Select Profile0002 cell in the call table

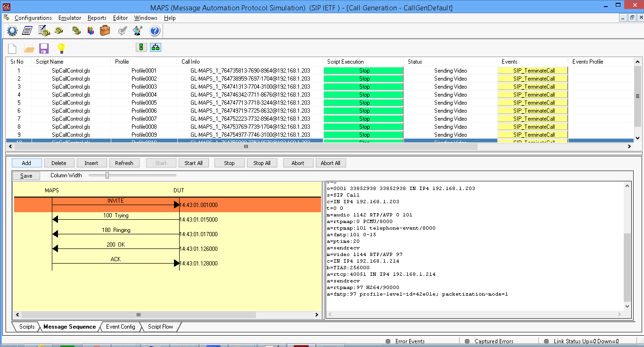coord(144,79)
